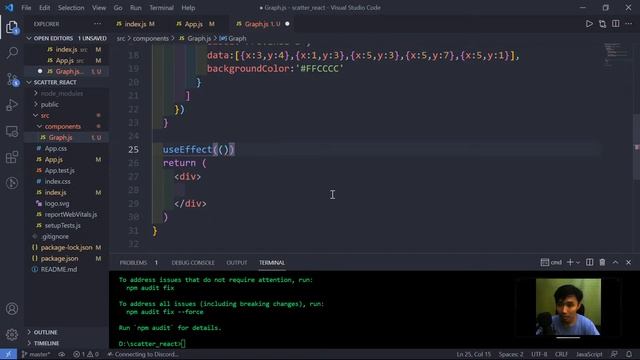Click feedback icon in status bar
This screenshot has height=360, width=640.
[614, 354]
